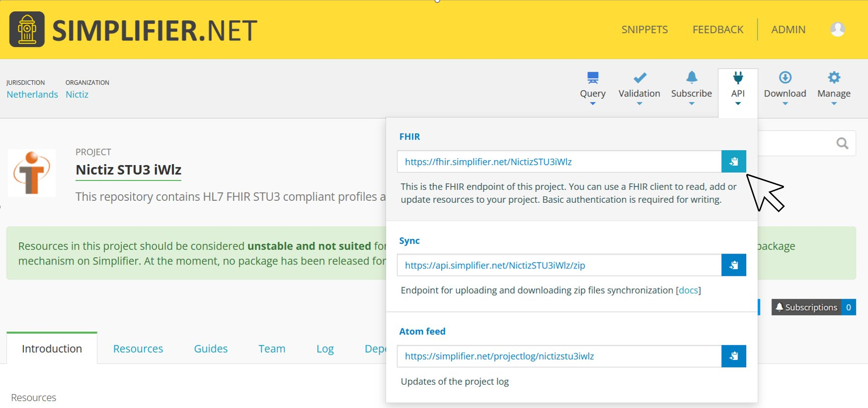Click the SIMPLIFIER.NET title text
Screen dimensions: 868x408
click(154, 30)
